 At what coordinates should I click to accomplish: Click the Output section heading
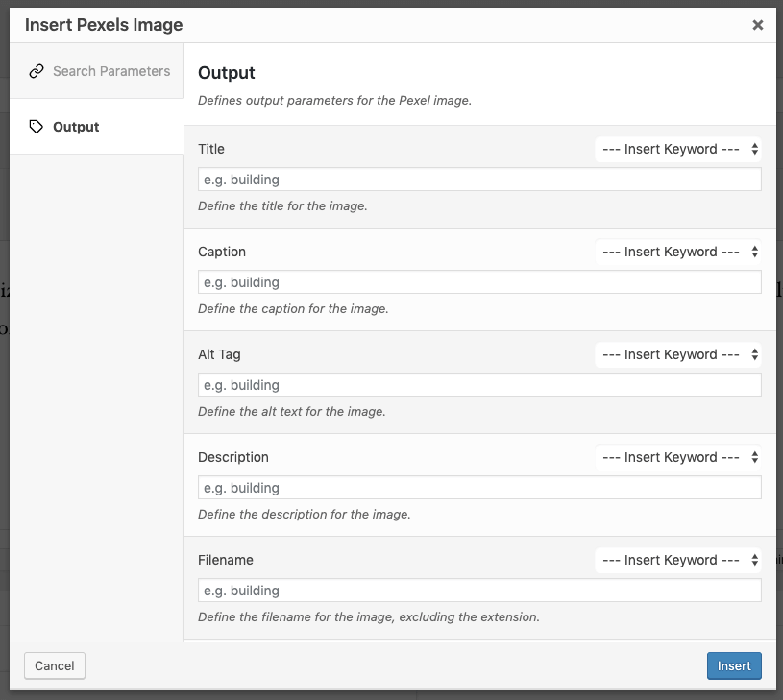pos(226,73)
